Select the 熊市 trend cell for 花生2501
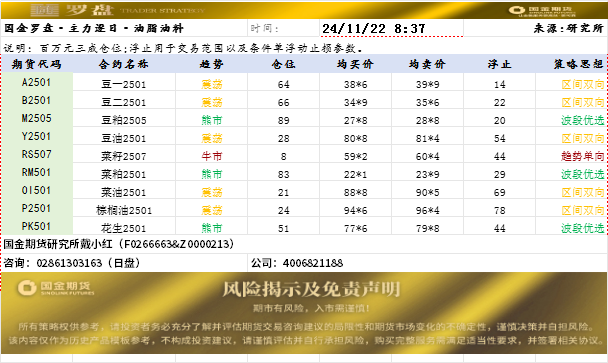This screenshot has height=363, width=608. [x=212, y=228]
